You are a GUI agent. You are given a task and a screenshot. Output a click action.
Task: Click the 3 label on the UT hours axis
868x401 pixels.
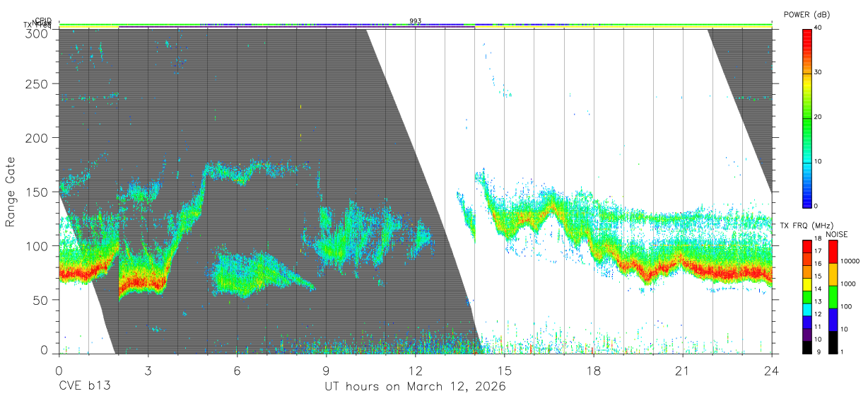click(x=148, y=370)
